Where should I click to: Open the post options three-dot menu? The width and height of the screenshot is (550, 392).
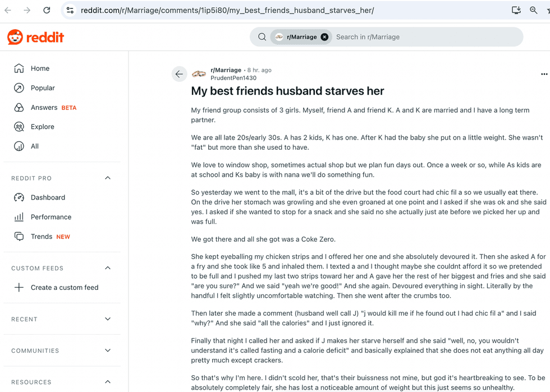[x=544, y=74]
